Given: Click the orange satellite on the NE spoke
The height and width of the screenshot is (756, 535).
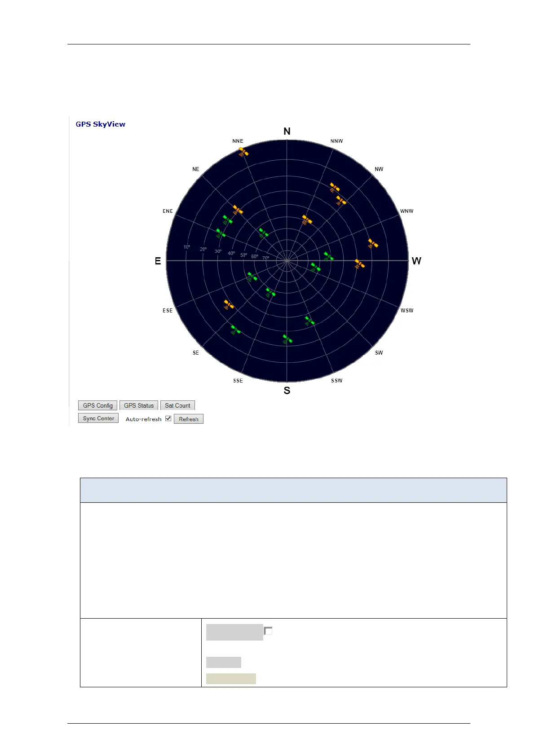Looking at the screenshot, I should point(238,210).
